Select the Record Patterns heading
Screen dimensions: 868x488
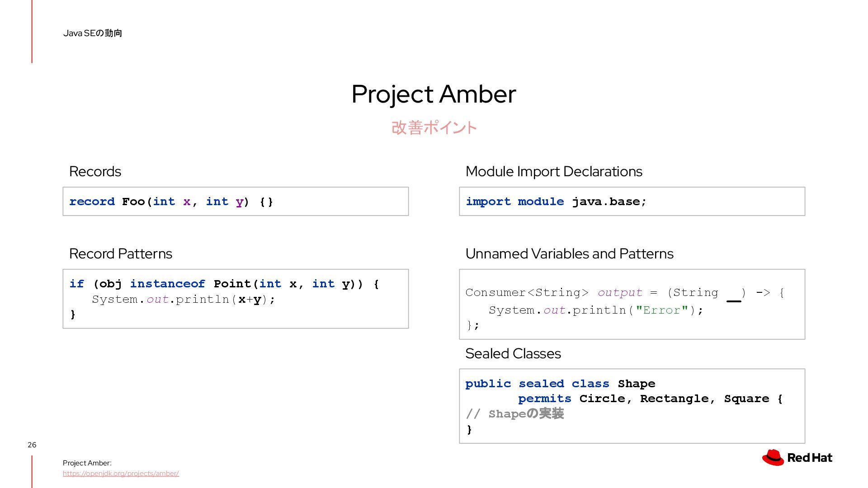[120, 254]
